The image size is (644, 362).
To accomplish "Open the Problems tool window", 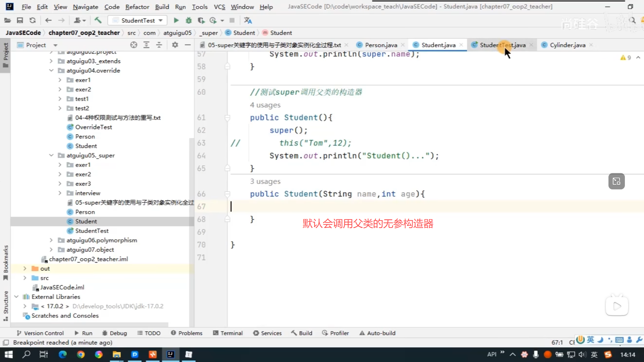I will 186,333.
